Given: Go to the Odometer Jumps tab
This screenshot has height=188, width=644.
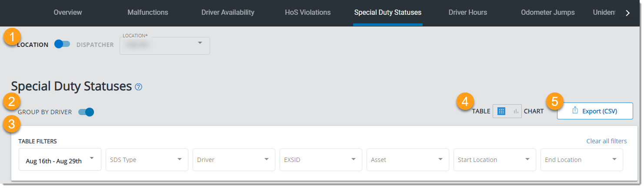Looking at the screenshot, I should [x=548, y=13].
